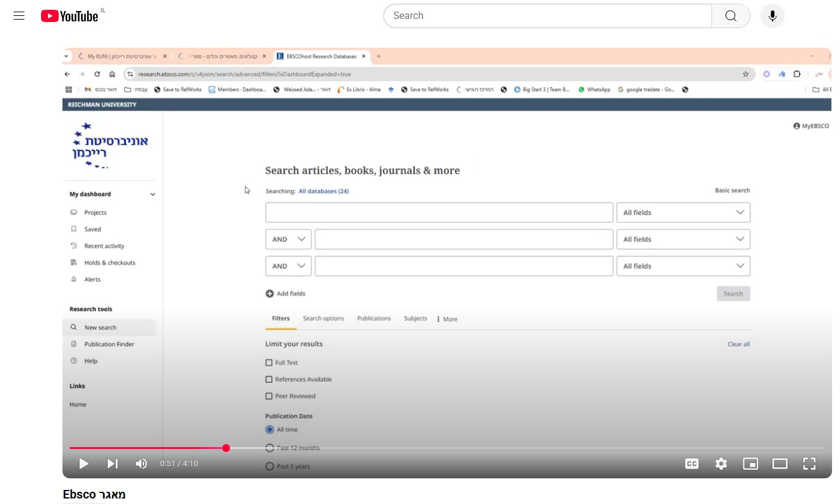Switch to Basic search
The image size is (840, 504).
(732, 190)
